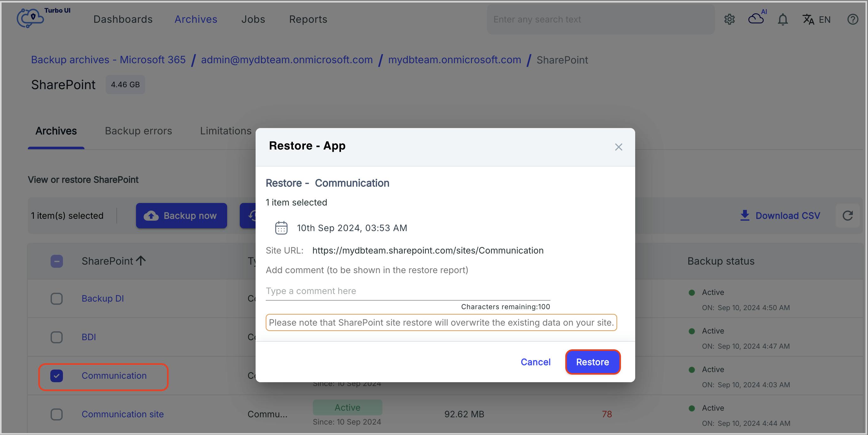
Task: Switch to the Limitations tab
Action: [226, 131]
